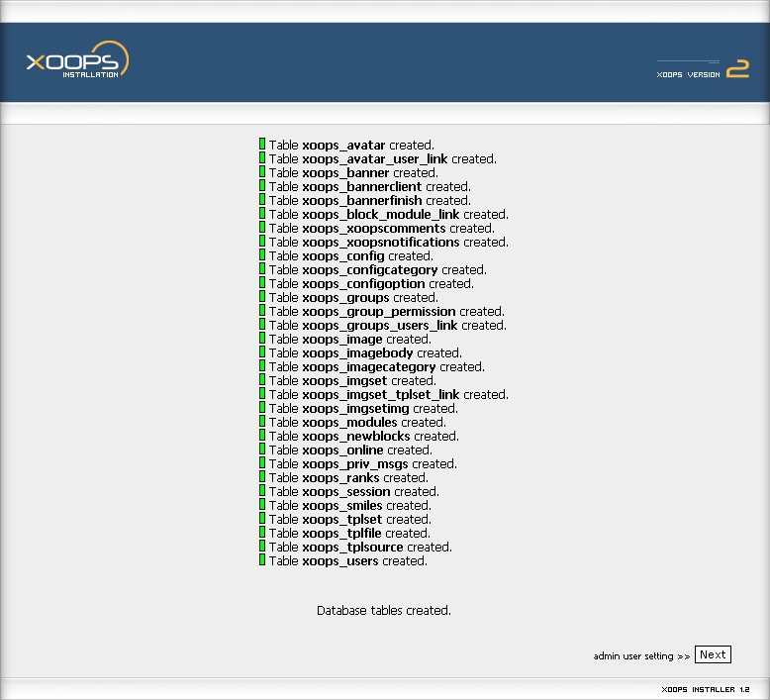Select the text 'Table xoops_users created.'
The height and width of the screenshot is (700, 770).
point(348,560)
